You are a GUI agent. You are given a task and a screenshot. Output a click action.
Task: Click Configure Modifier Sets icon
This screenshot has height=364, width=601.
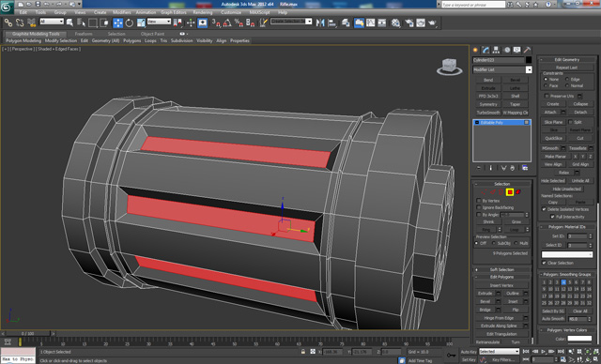tap(525, 168)
